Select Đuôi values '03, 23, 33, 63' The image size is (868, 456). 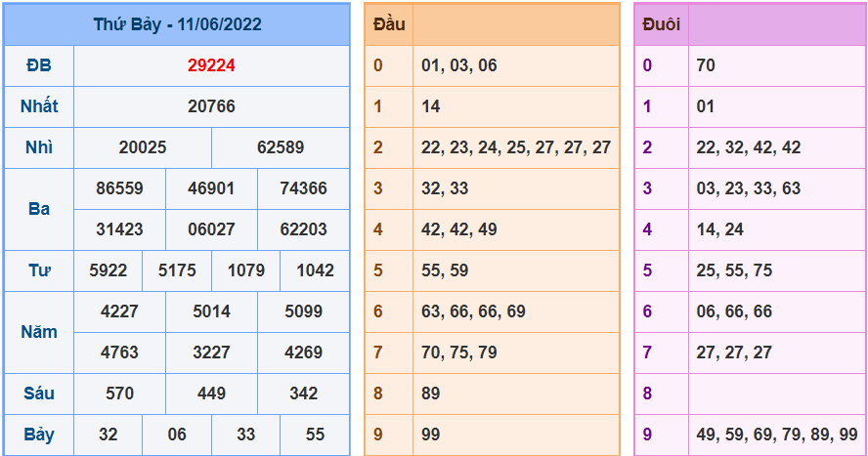point(749,188)
